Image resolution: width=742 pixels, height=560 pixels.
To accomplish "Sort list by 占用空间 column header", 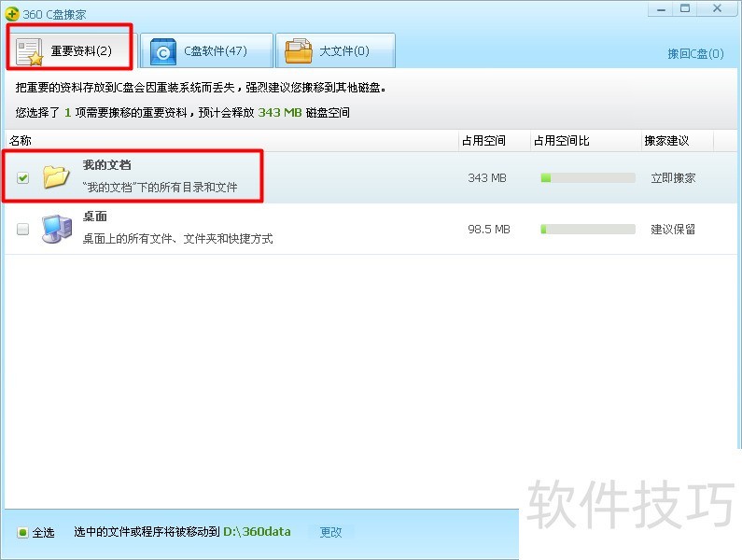I will coord(483,141).
